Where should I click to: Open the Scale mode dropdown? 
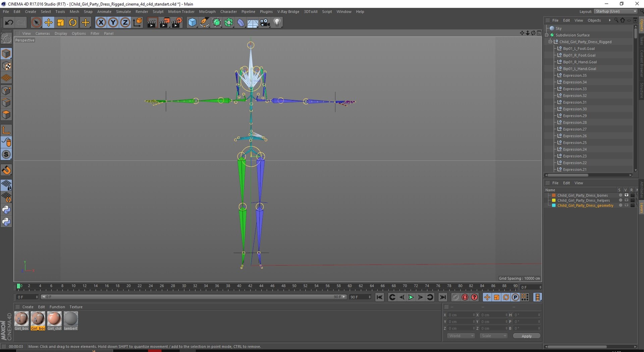(493, 336)
